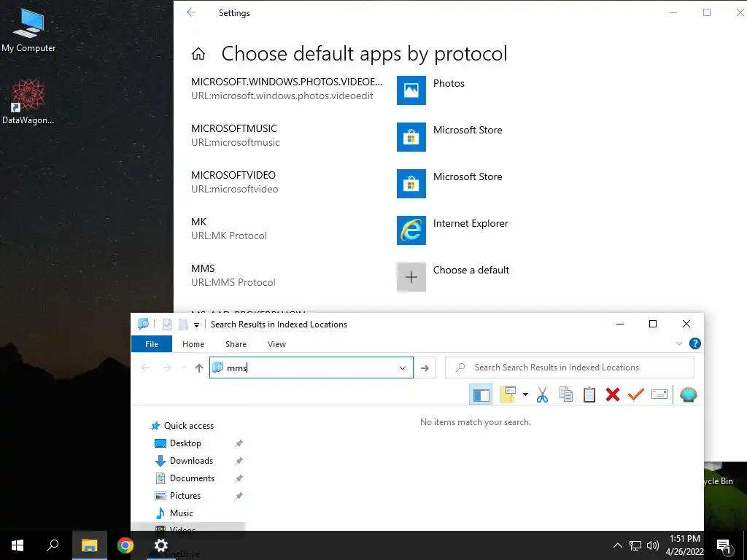Open the notification center icon
The width and height of the screenshot is (747, 560).
click(724, 545)
